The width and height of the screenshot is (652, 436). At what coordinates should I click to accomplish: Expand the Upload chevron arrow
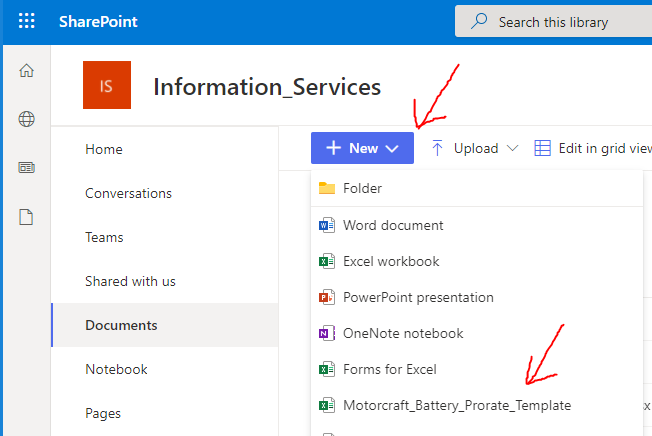point(513,148)
